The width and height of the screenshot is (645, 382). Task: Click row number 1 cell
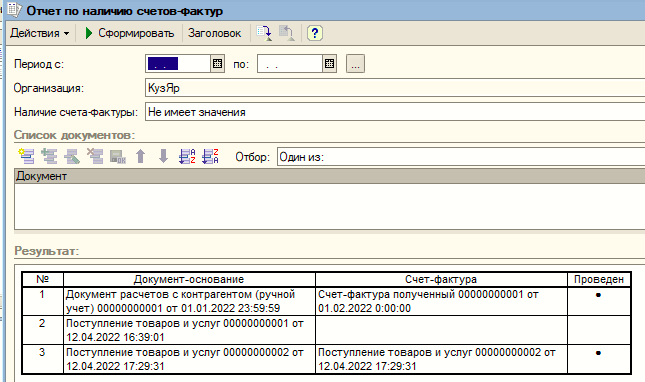(x=42, y=301)
